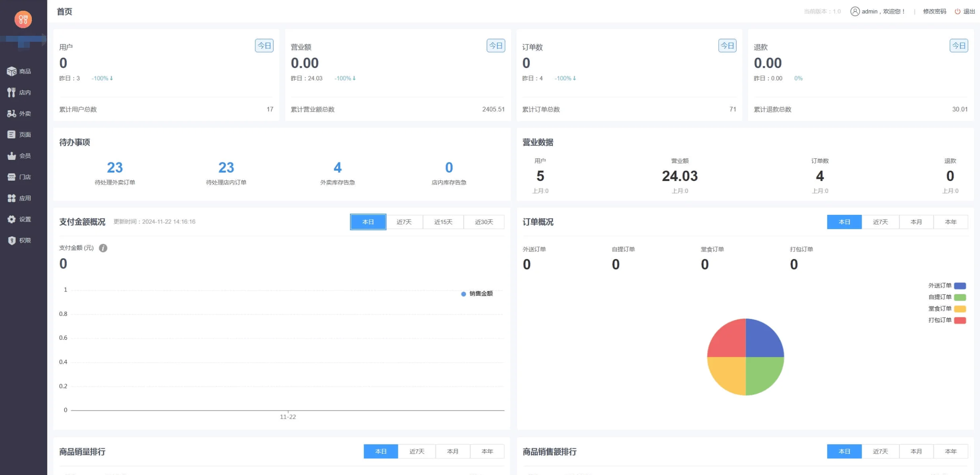
Task: Open the 今日 filter on the 退款 card
Action: coord(959,45)
